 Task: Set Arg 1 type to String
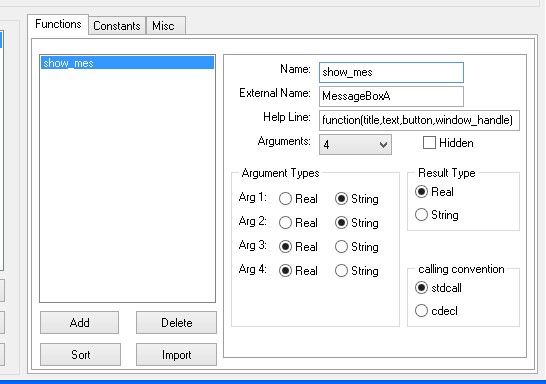pyautogui.click(x=357, y=199)
